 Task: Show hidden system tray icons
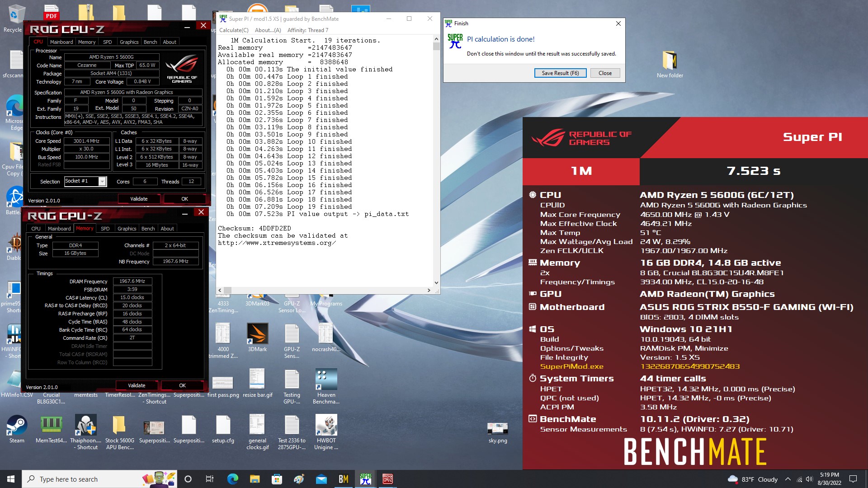pyautogui.click(x=788, y=479)
